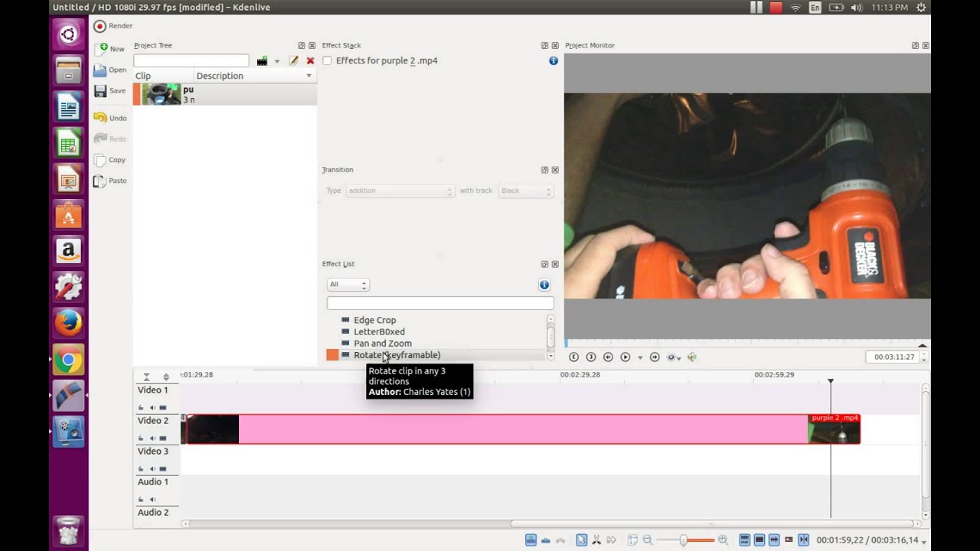Toggle snapping icon in status bar

pyautogui.click(x=803, y=540)
